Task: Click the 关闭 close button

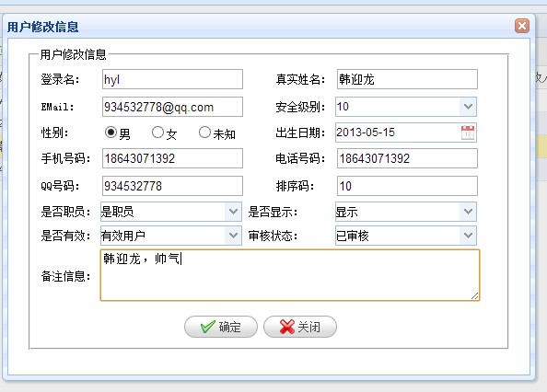Action: click(x=300, y=327)
